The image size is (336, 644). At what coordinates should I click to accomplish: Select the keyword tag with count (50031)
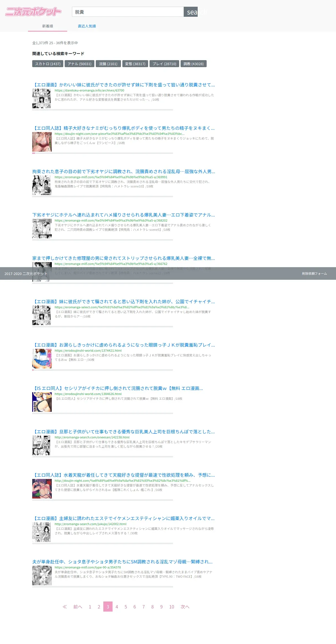click(x=80, y=64)
